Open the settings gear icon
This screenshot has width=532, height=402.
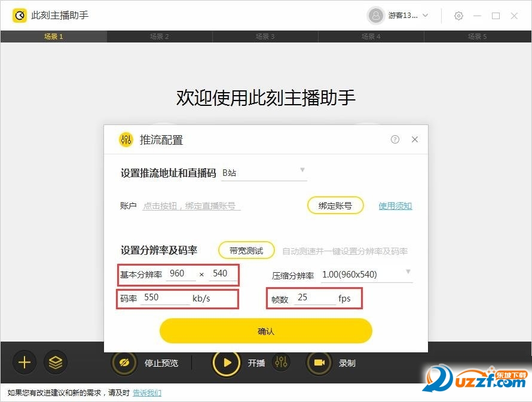coord(458,16)
